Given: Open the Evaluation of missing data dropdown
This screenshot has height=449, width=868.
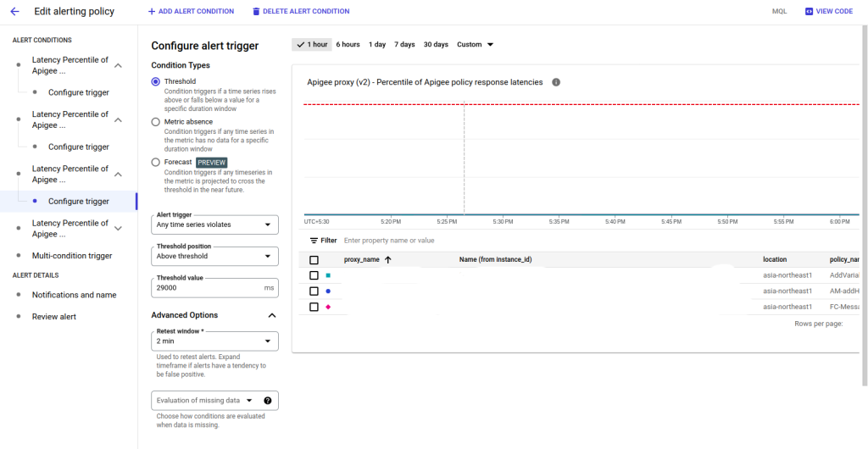Looking at the screenshot, I should tap(214, 401).
